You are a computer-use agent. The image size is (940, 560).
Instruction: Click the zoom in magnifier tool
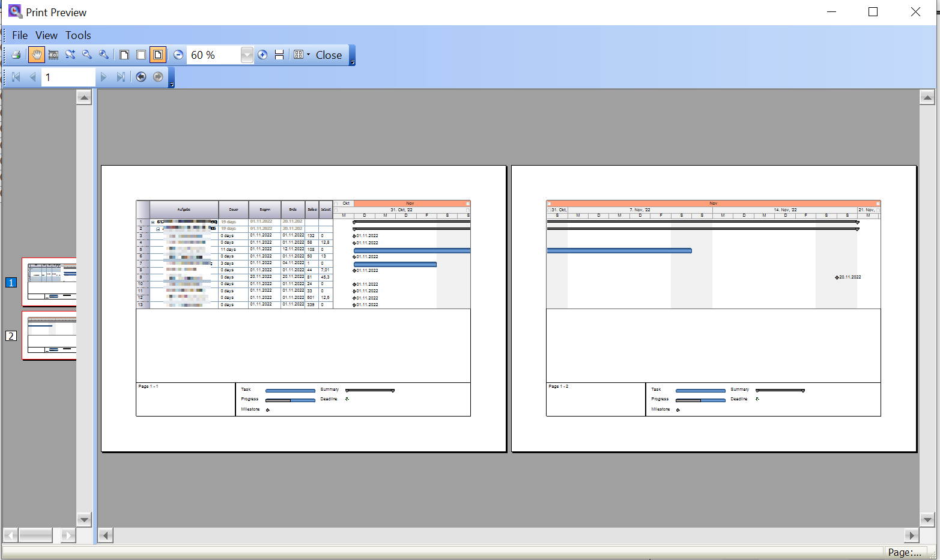104,55
